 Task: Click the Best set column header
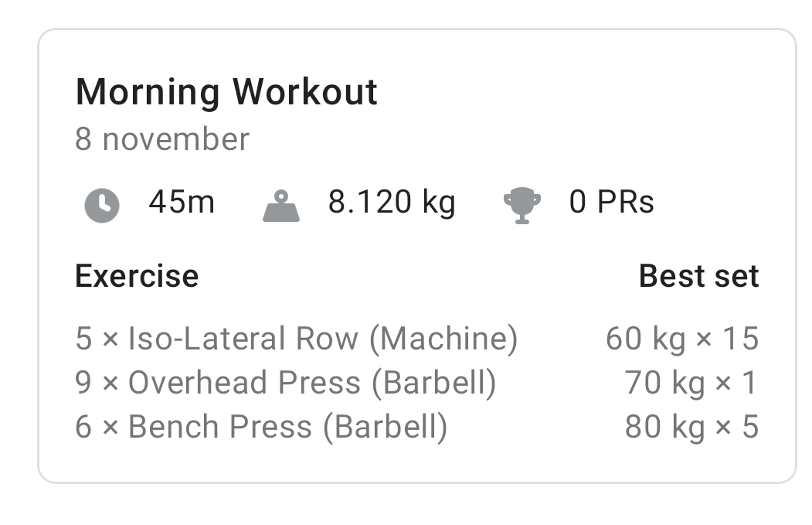(698, 276)
